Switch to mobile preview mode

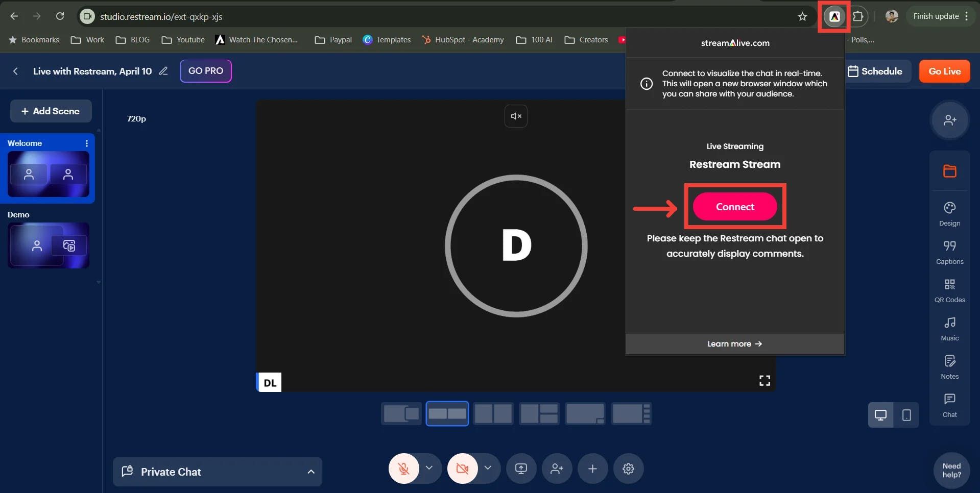[x=906, y=415]
